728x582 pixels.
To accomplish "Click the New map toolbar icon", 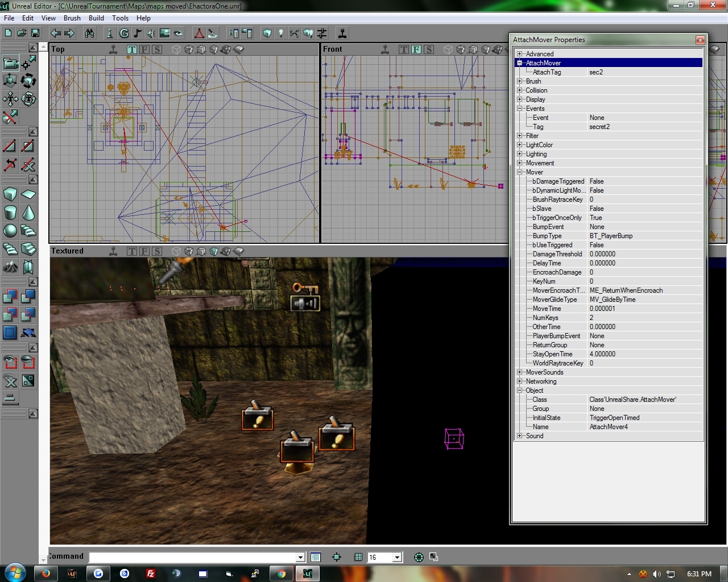I will pyautogui.click(x=8, y=33).
